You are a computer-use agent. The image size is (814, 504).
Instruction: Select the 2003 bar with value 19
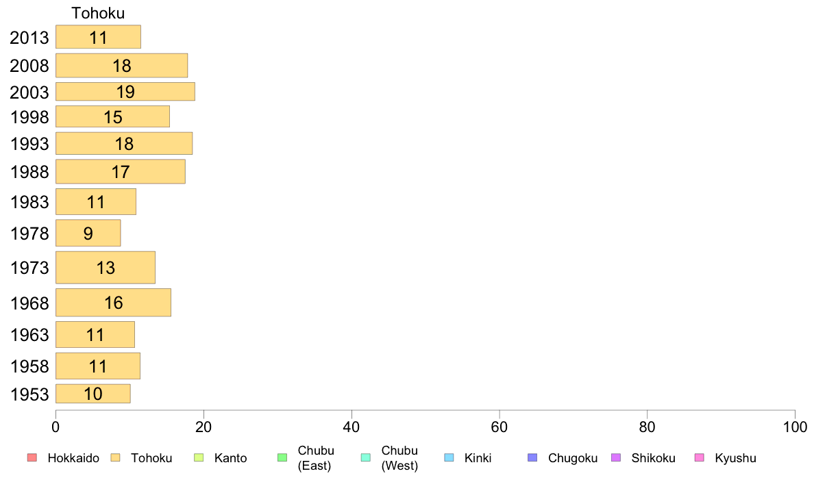point(125,91)
